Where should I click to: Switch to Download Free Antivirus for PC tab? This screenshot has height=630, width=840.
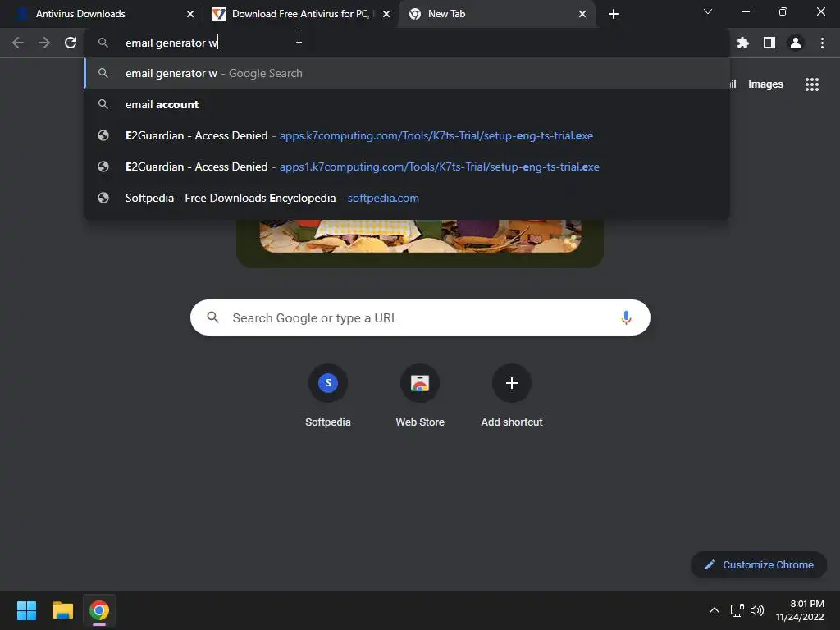pyautogui.click(x=300, y=14)
